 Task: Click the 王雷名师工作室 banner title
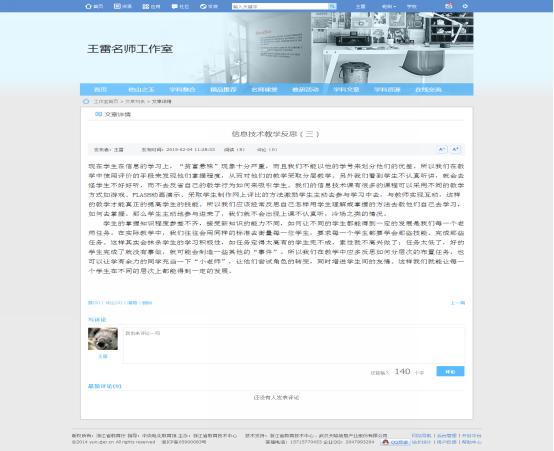130,49
